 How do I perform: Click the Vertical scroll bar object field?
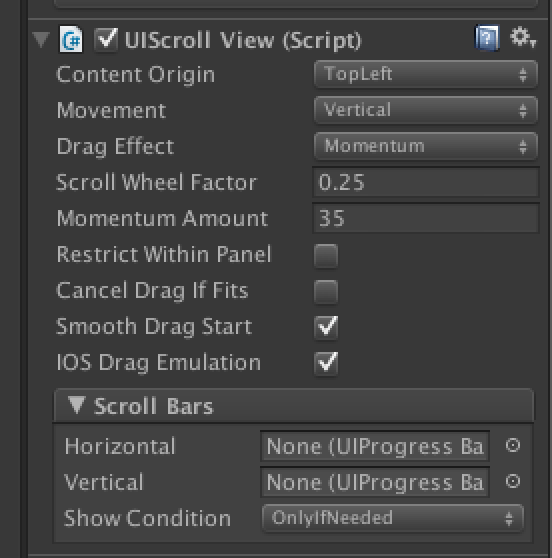coord(375,482)
